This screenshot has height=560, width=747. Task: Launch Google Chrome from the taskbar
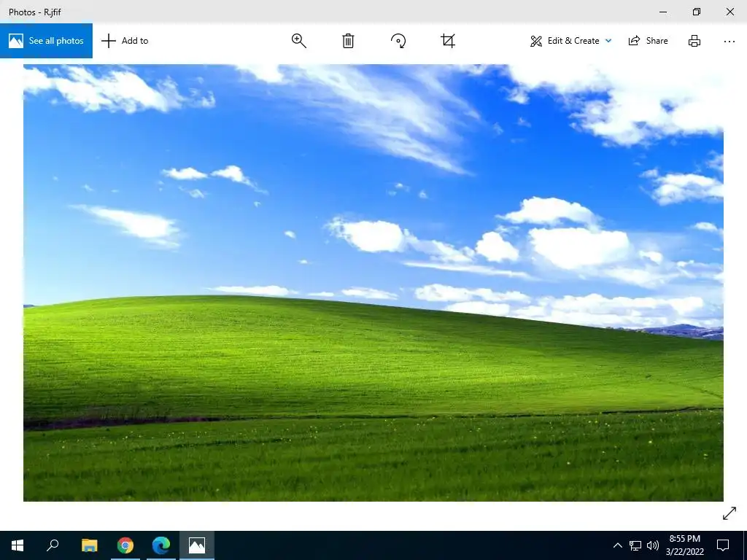(125, 545)
